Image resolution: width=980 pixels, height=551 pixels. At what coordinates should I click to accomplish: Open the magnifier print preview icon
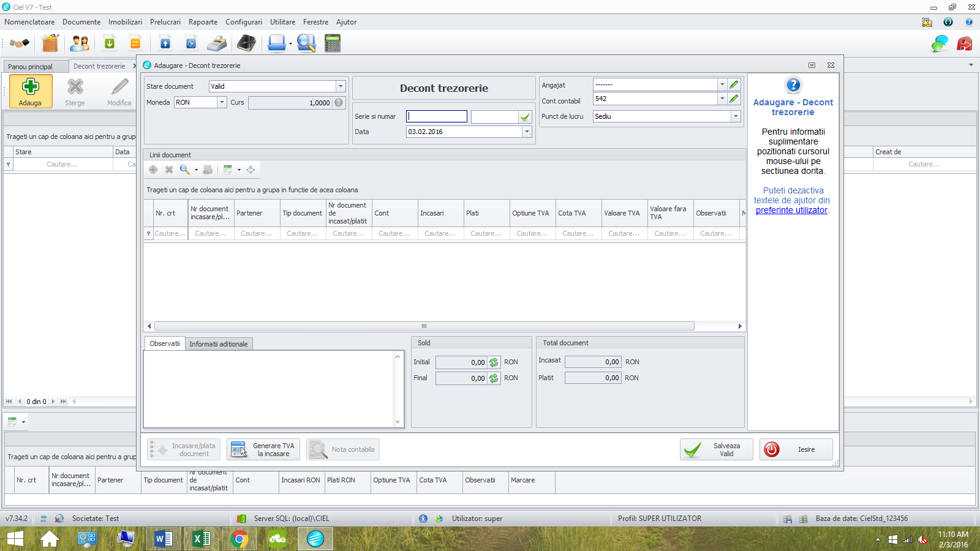click(306, 43)
